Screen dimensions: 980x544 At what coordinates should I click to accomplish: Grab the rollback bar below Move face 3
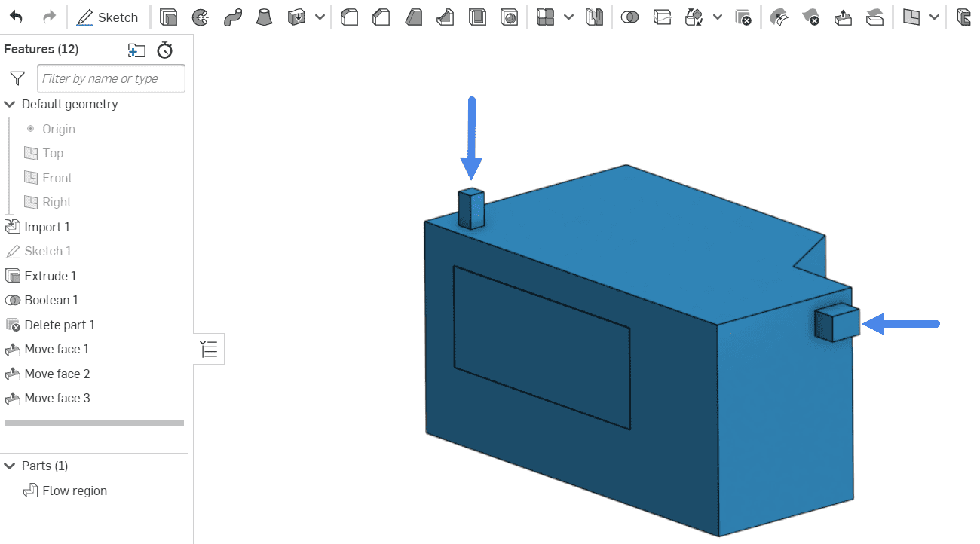(x=94, y=423)
